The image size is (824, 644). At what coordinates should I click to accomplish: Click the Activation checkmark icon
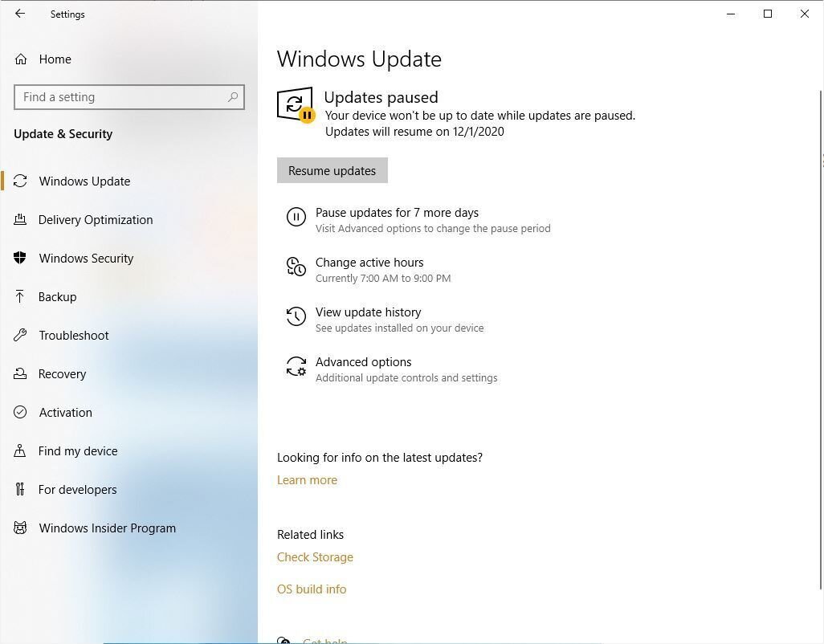pyautogui.click(x=20, y=413)
